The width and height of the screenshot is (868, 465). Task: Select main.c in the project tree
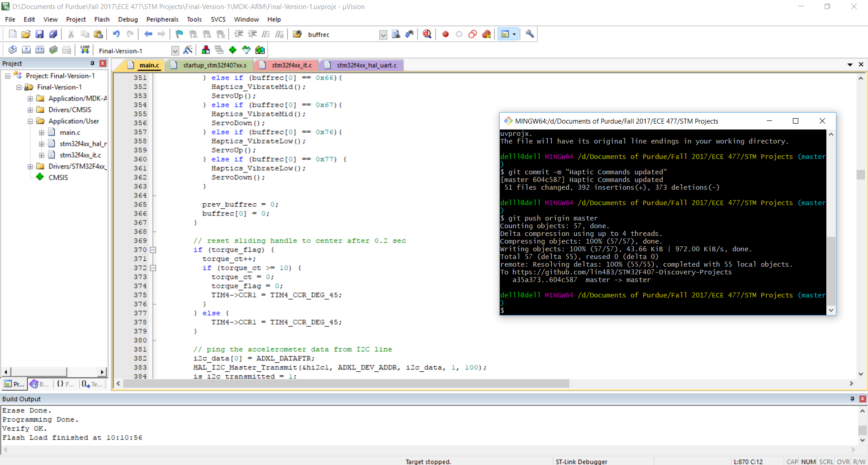pyautogui.click(x=70, y=132)
